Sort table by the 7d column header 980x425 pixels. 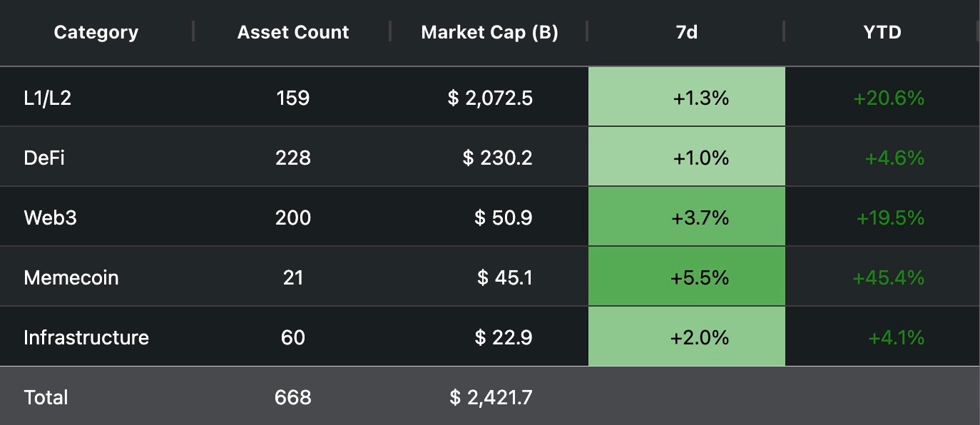point(686,32)
